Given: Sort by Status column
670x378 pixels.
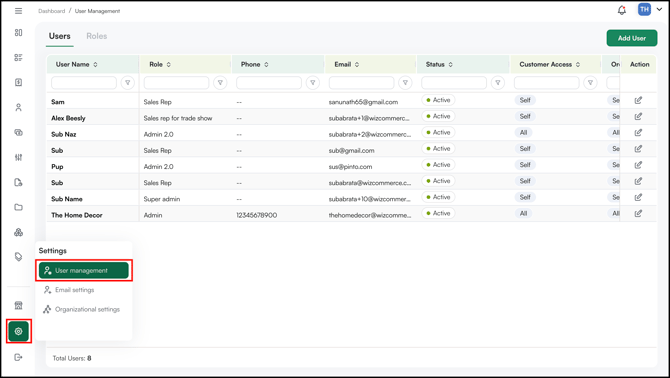Looking at the screenshot, I should click(x=450, y=64).
